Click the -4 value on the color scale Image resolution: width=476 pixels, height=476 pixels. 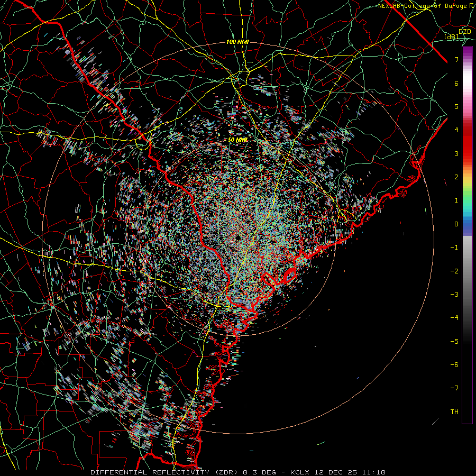click(x=454, y=318)
